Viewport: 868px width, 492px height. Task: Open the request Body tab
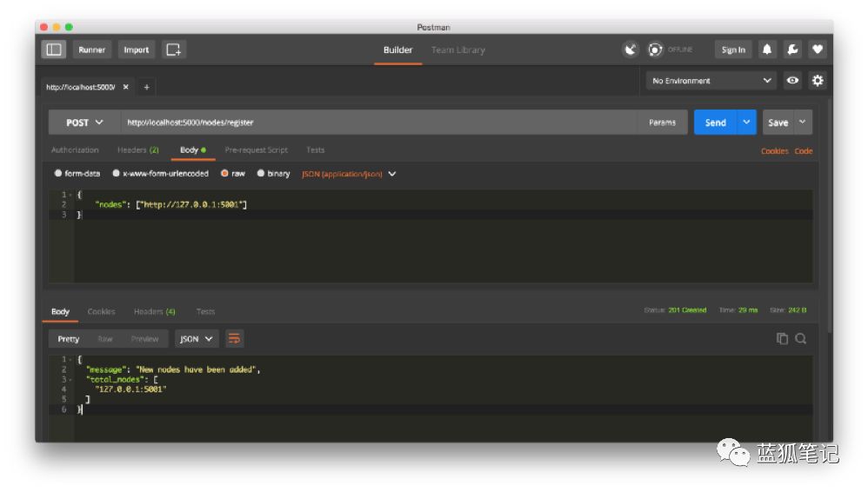pyautogui.click(x=192, y=150)
